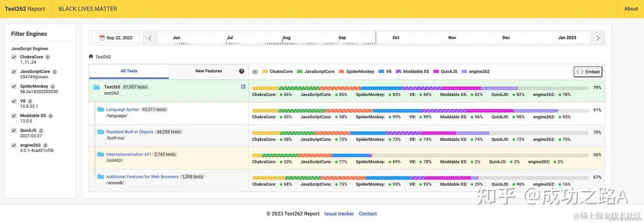Click SpiderMonkey orange legend swatch
Viewport: 644px width, 223px height.
pos(341,72)
